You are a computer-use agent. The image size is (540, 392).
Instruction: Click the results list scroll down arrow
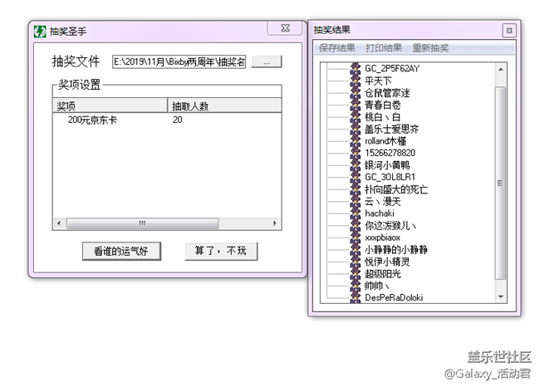501,296
